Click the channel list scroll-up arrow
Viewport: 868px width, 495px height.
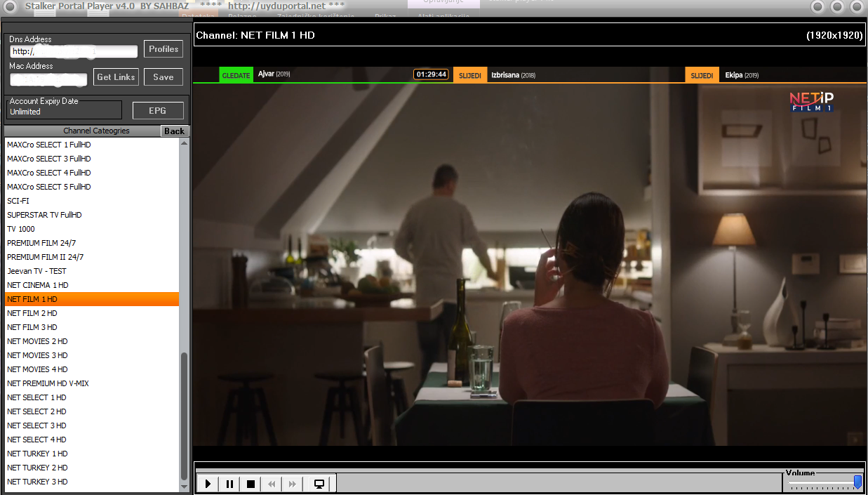tap(185, 143)
